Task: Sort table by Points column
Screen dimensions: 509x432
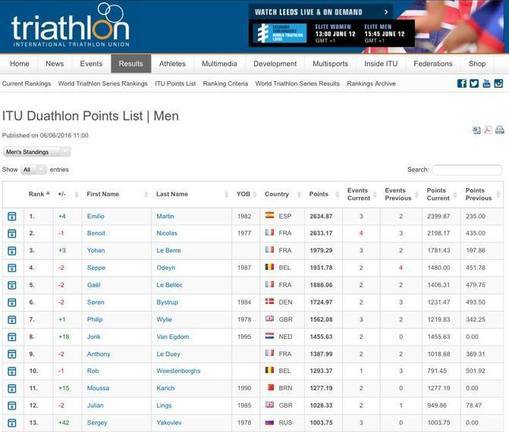Action: [x=323, y=194]
